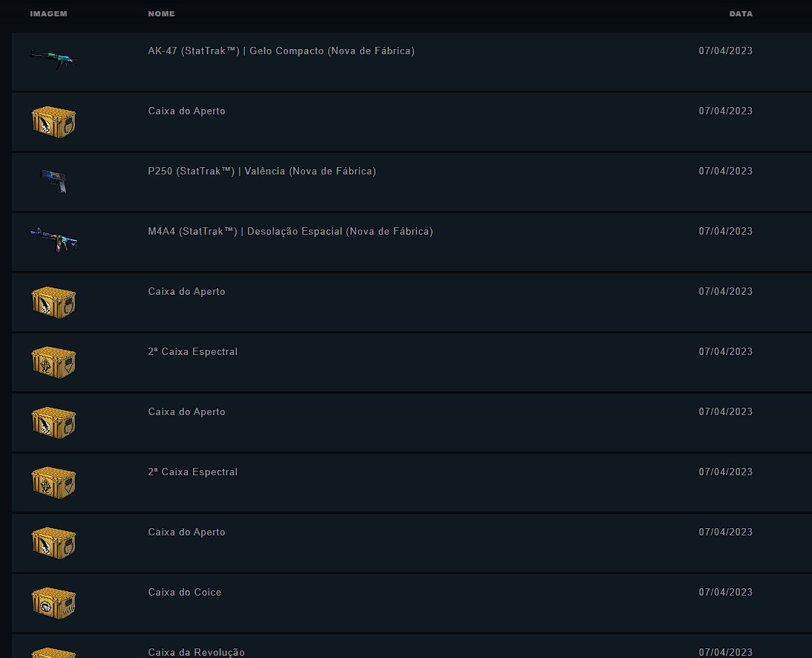Select the IMAGEM column header

[49, 13]
